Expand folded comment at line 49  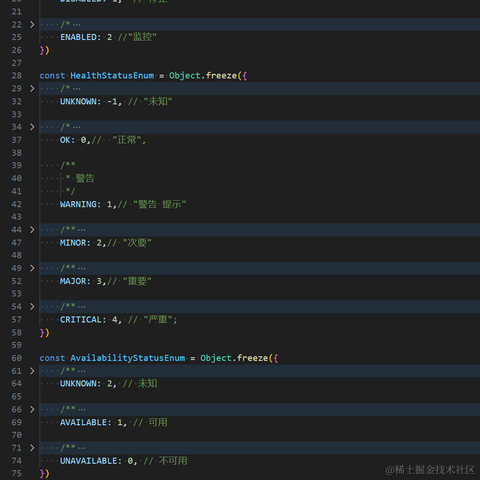32,268
